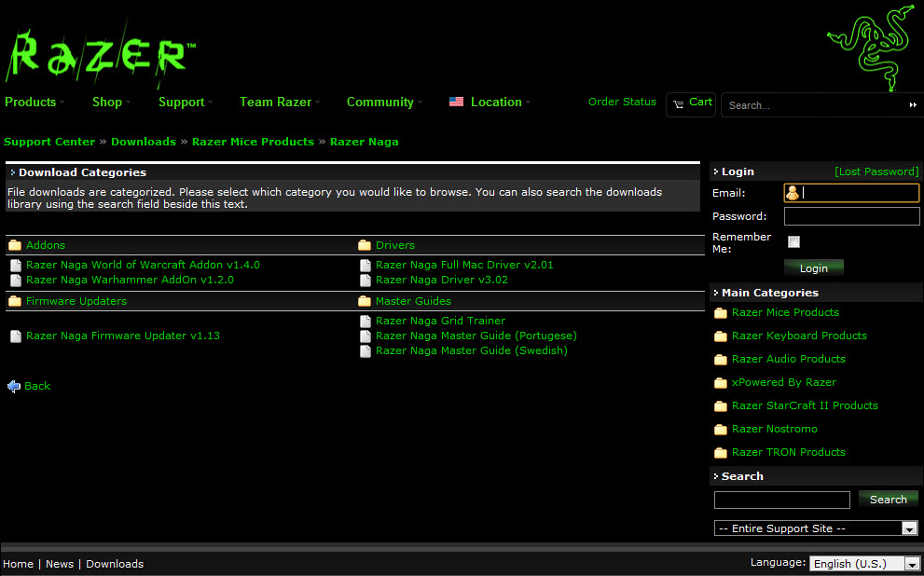Screen dimensions: 924x576
Task: Open the Entire Support Site dropdown
Action: click(816, 528)
